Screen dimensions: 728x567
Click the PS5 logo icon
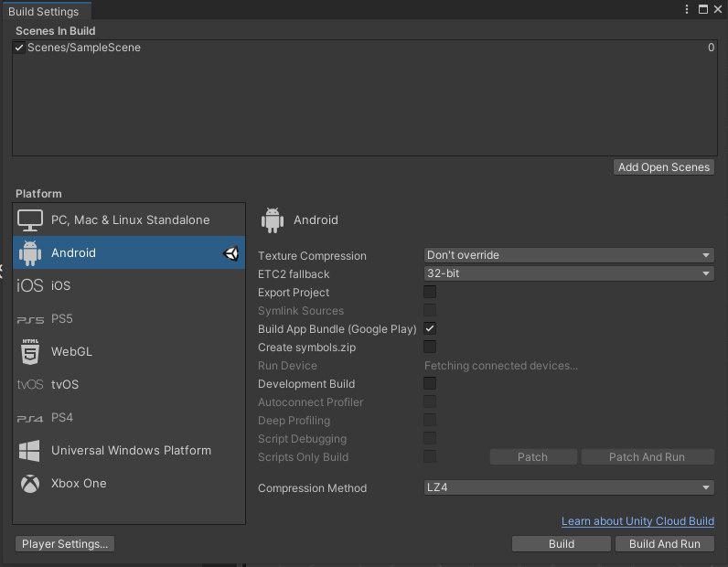30,319
